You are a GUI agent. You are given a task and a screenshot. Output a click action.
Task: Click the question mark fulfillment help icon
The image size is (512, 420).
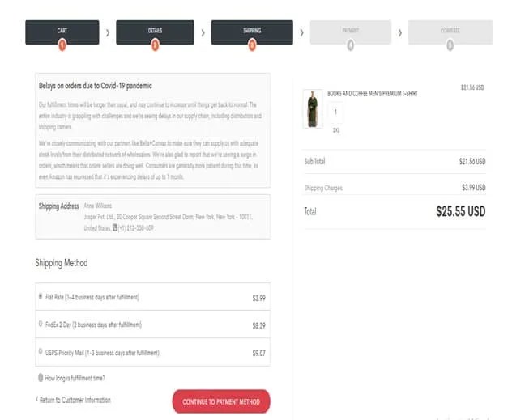tap(41, 378)
